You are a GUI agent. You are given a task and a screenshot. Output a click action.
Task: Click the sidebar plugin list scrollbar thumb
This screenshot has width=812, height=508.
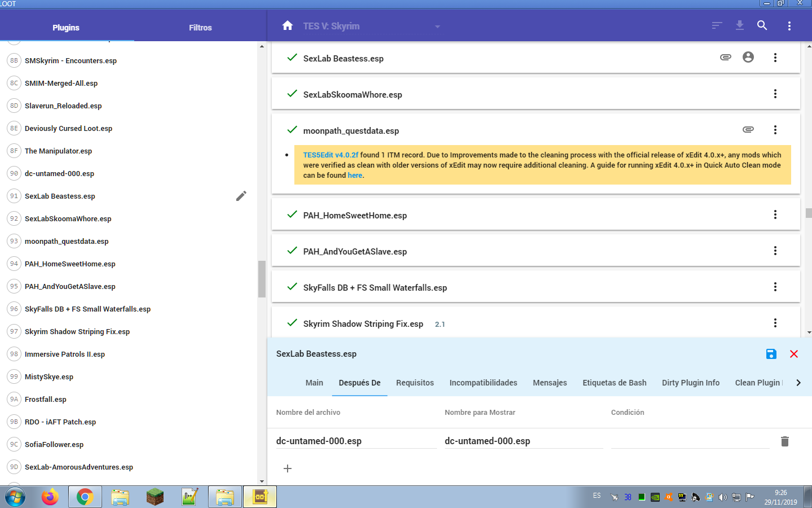pyautogui.click(x=262, y=279)
